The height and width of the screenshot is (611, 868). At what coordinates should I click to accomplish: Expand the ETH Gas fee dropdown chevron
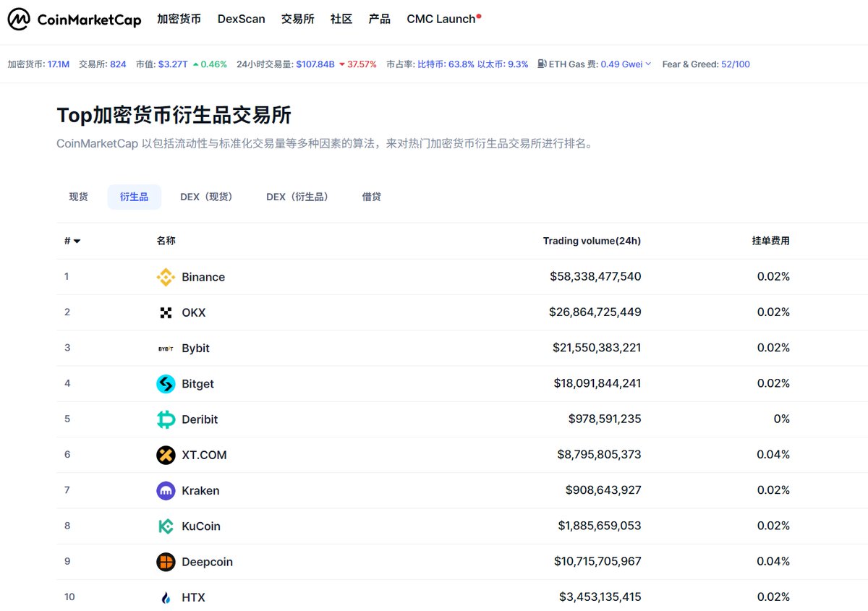pyautogui.click(x=648, y=64)
